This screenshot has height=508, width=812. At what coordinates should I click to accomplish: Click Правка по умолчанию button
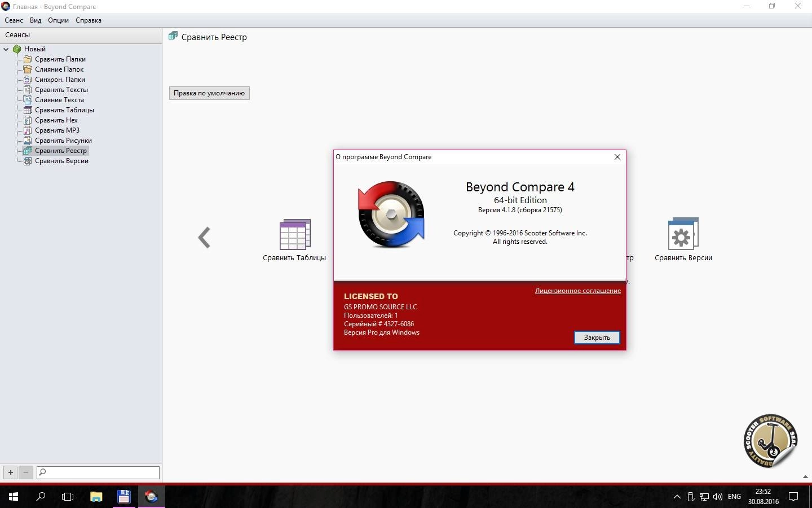point(209,93)
